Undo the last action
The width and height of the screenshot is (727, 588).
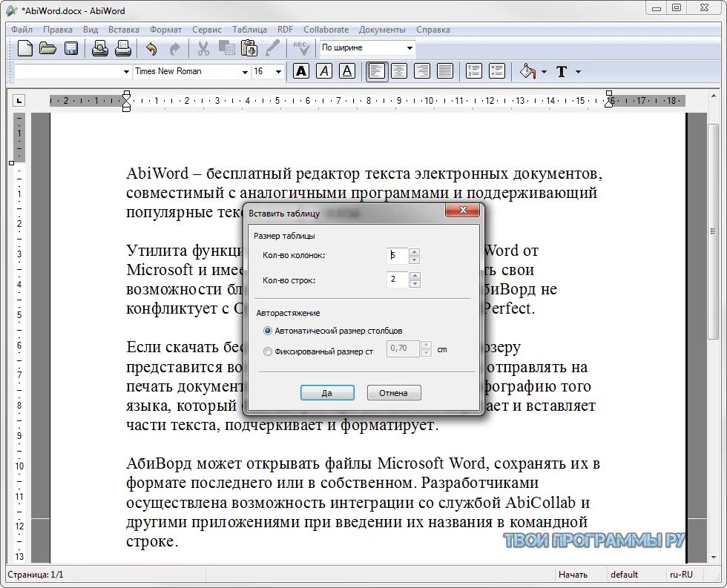pyautogui.click(x=151, y=48)
